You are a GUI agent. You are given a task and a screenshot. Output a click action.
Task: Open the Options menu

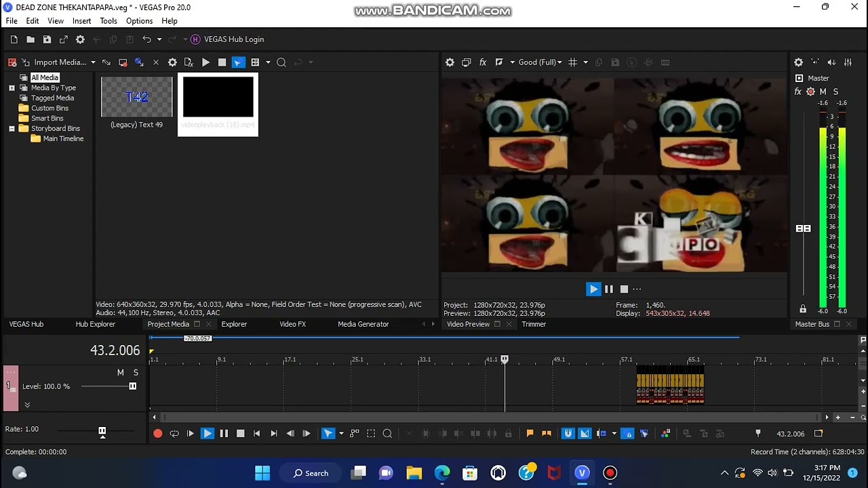(x=139, y=21)
